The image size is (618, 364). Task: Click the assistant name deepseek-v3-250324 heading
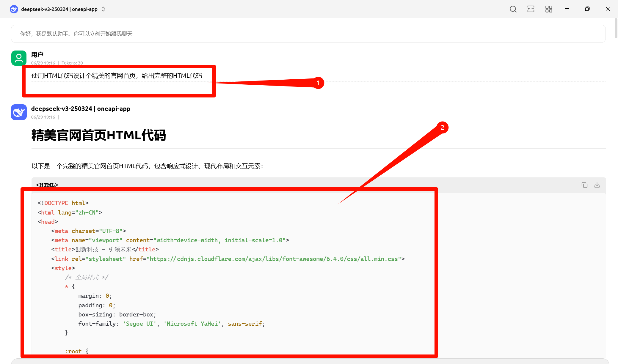81,109
